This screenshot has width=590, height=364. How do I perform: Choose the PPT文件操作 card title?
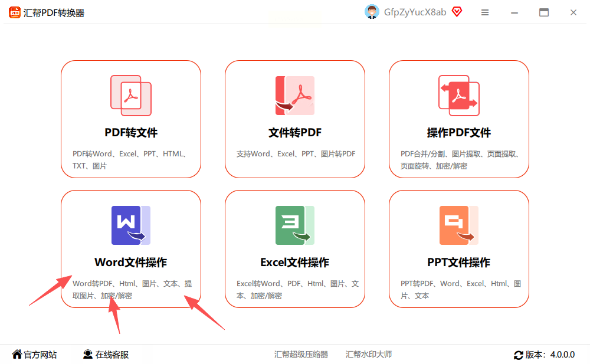click(x=458, y=263)
